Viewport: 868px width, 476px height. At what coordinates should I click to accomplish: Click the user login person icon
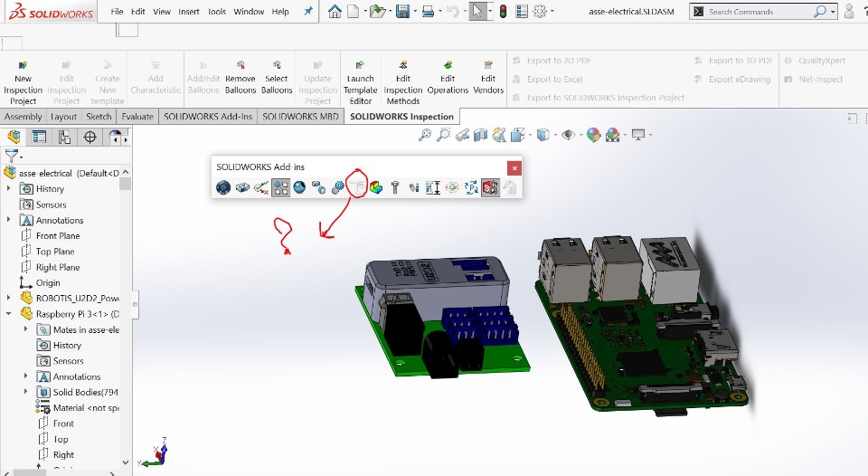tap(849, 11)
